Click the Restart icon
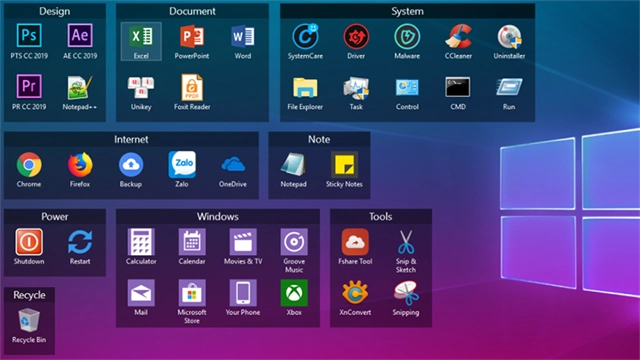This screenshot has width=640, height=360. [x=80, y=242]
